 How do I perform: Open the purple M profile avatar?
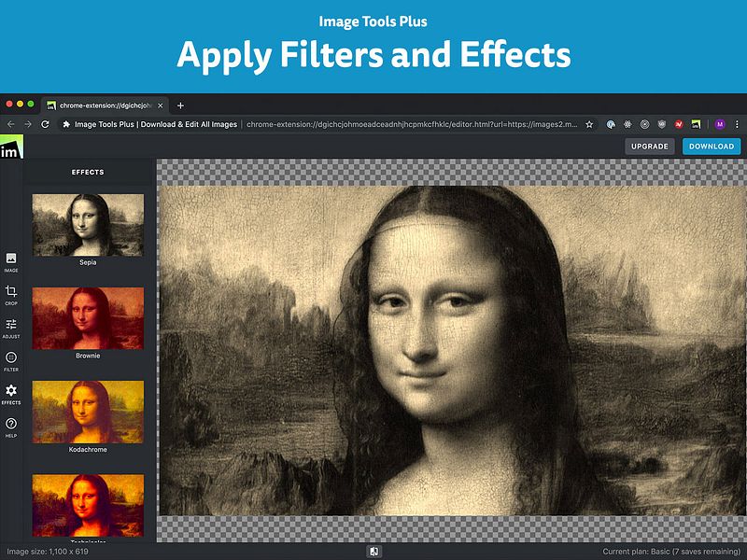[720, 124]
